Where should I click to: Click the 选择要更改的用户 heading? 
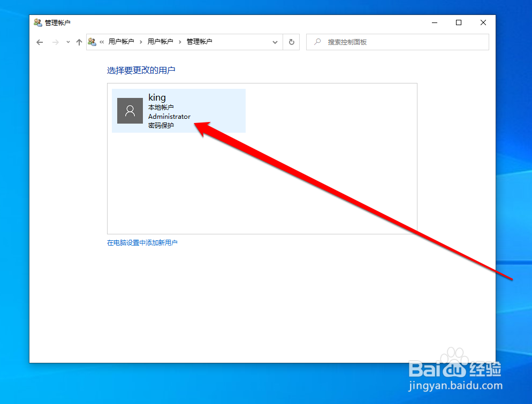click(x=141, y=70)
